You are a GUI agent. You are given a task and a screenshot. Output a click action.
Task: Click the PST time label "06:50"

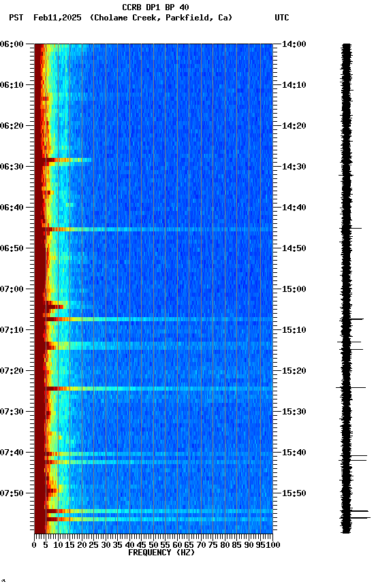pos(12,248)
